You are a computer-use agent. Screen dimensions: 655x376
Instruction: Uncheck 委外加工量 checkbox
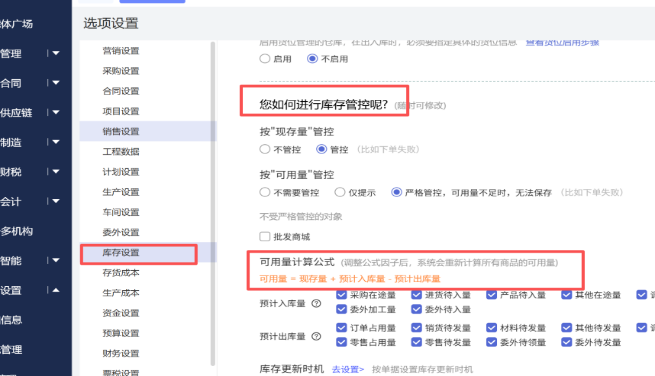pos(341,309)
